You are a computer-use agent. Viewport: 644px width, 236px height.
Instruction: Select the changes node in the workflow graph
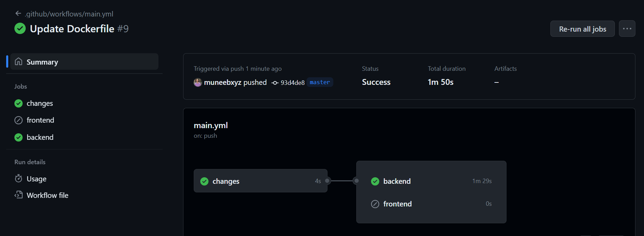pyautogui.click(x=260, y=181)
